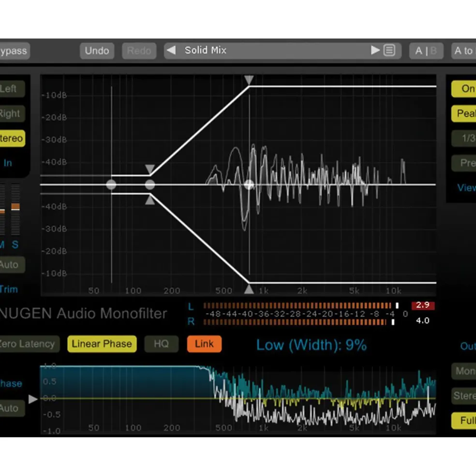The image size is (476, 476).
Task: Click the View label on the right
Action: click(x=466, y=188)
